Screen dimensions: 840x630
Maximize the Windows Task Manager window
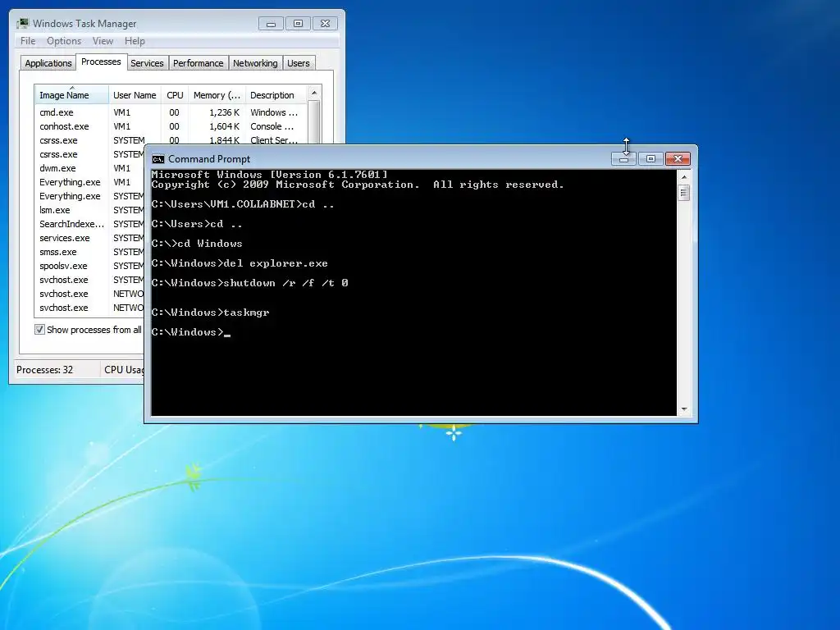(x=299, y=24)
